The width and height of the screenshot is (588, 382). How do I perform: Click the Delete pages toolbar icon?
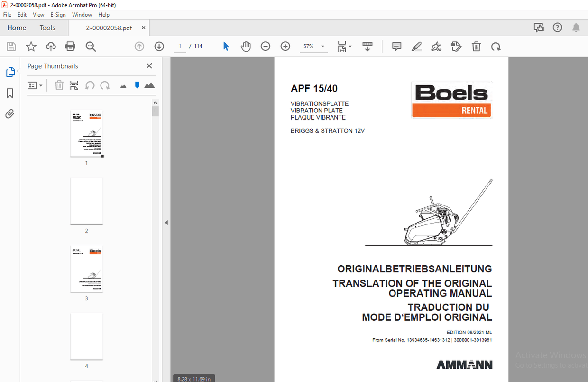click(476, 46)
